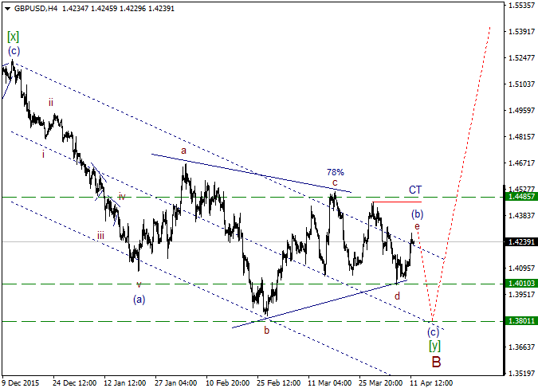Select the 1.40957 price scale value
The width and height of the screenshot is (538, 392).
coord(522,268)
